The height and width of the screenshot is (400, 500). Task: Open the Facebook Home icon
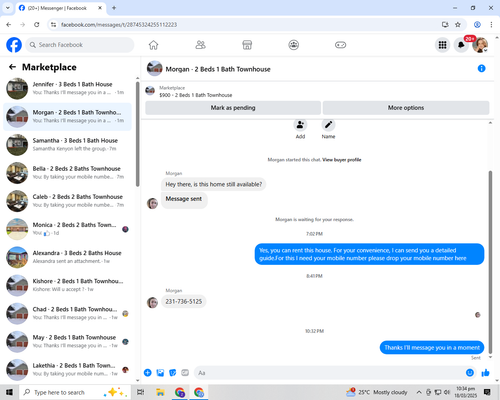(153, 45)
